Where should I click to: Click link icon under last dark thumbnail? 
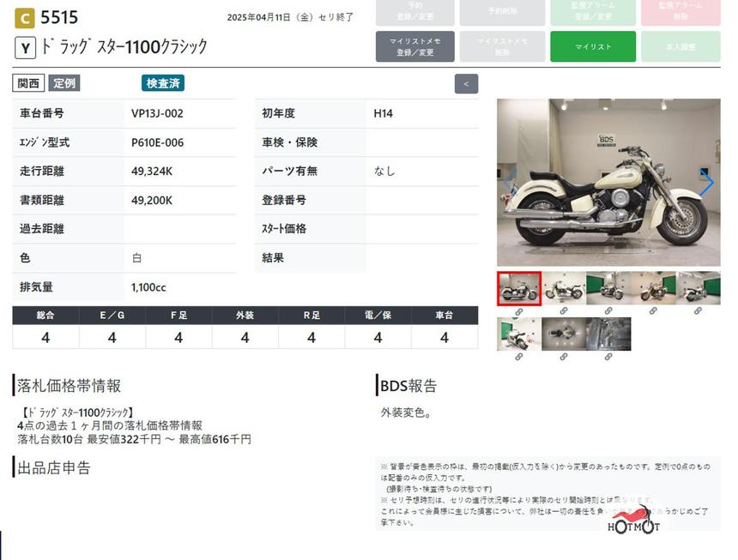[x=608, y=357]
